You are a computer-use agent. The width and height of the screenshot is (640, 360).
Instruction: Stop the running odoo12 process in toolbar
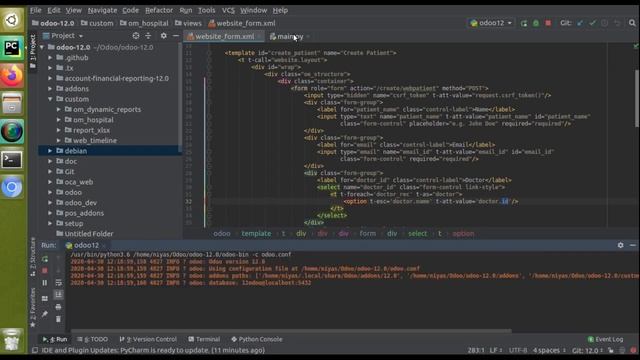(x=548, y=23)
